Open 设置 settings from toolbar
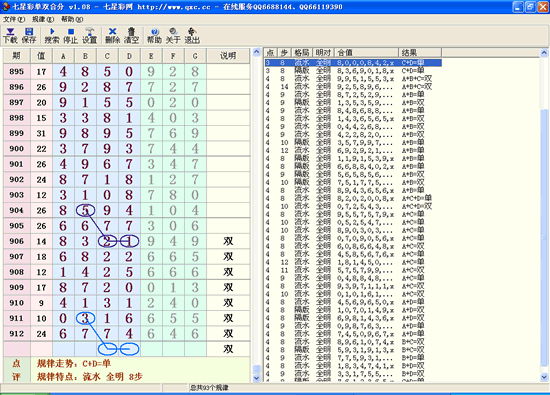The image size is (550, 395). pos(89,36)
